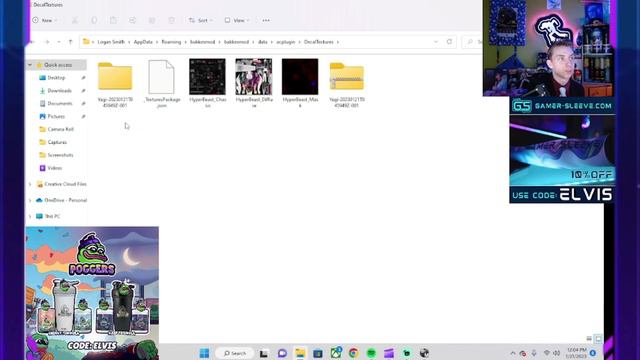Click the Share icon in toolbar
The width and height of the screenshot is (640, 360).
152,20
